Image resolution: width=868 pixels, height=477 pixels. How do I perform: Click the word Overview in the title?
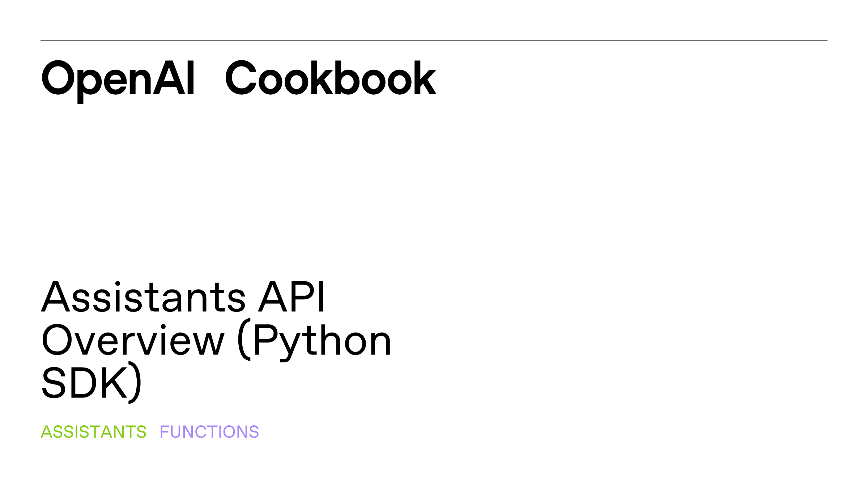pos(133,340)
